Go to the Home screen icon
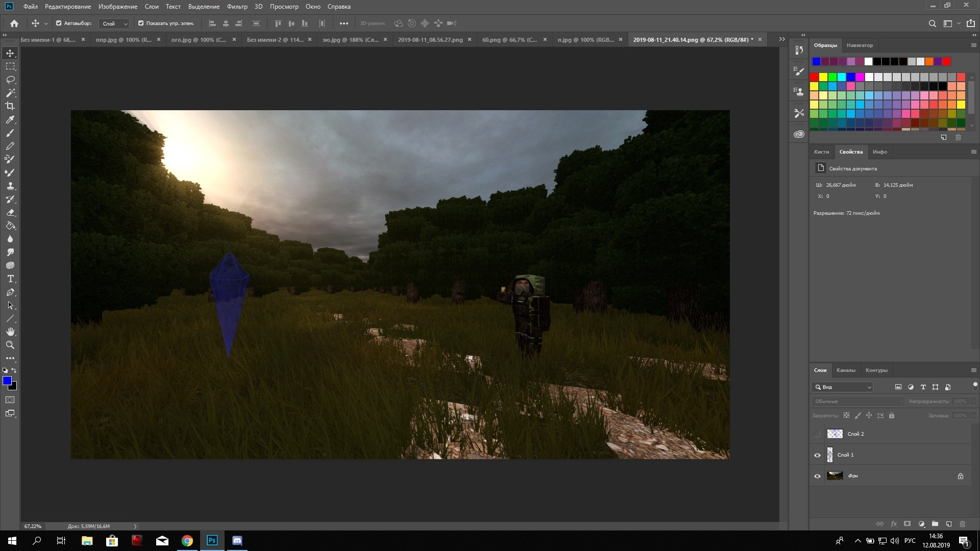This screenshot has height=551, width=980. pos(14,23)
